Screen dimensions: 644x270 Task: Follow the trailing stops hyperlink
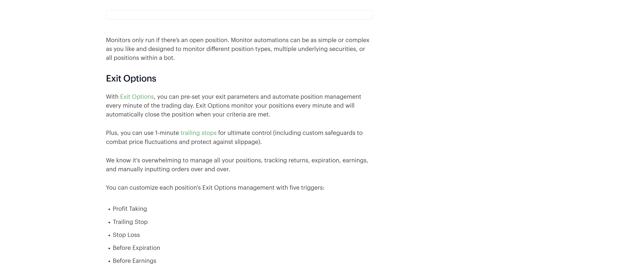pyautogui.click(x=198, y=133)
